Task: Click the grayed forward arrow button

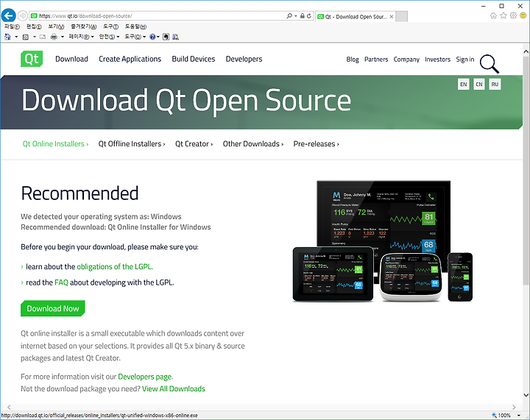Action: (22, 15)
